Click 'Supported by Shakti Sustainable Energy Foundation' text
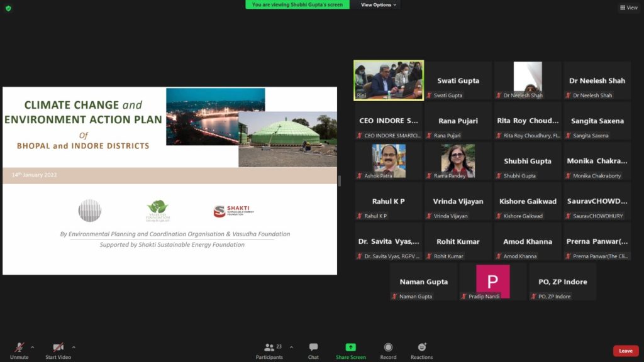The width and height of the screenshot is (644, 362). [172, 244]
